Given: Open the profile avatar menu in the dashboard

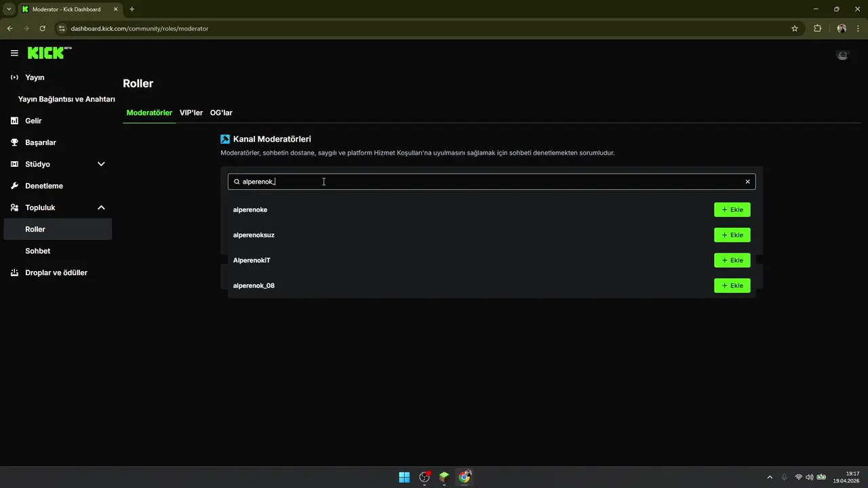Looking at the screenshot, I should [x=842, y=56].
